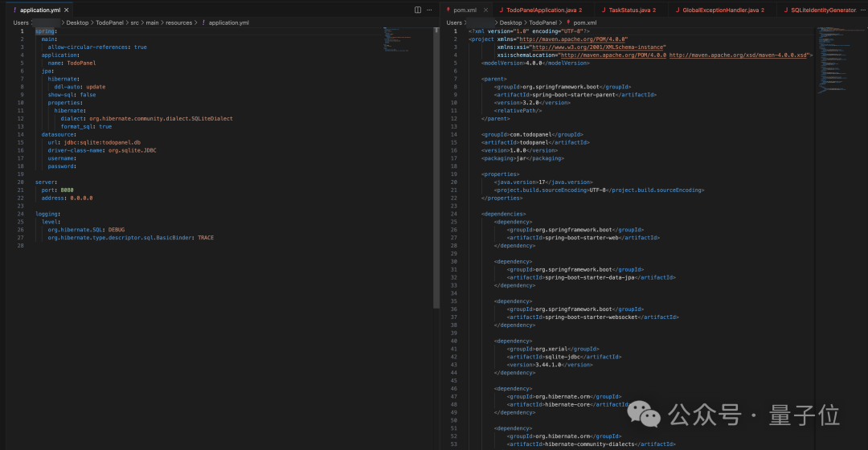Viewport: 868px width, 450px height.
Task: Click the Maven icon on pom.xml tab
Action: point(448,10)
